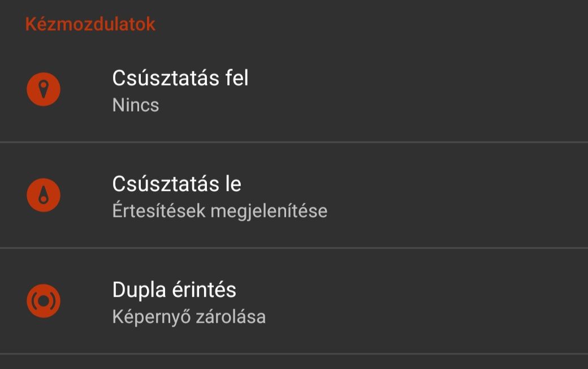Tap the Dupla érintés title text
This screenshot has height=369, width=588.
click(x=174, y=290)
